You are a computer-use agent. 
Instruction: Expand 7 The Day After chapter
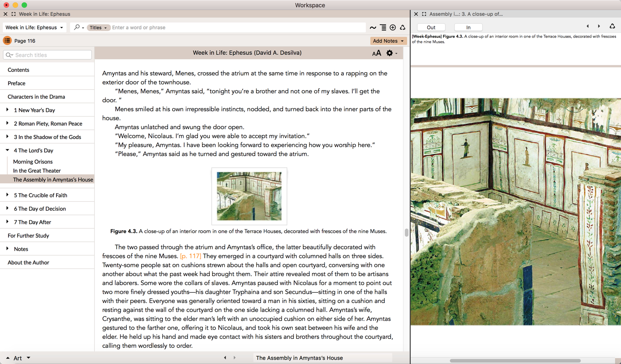point(8,222)
